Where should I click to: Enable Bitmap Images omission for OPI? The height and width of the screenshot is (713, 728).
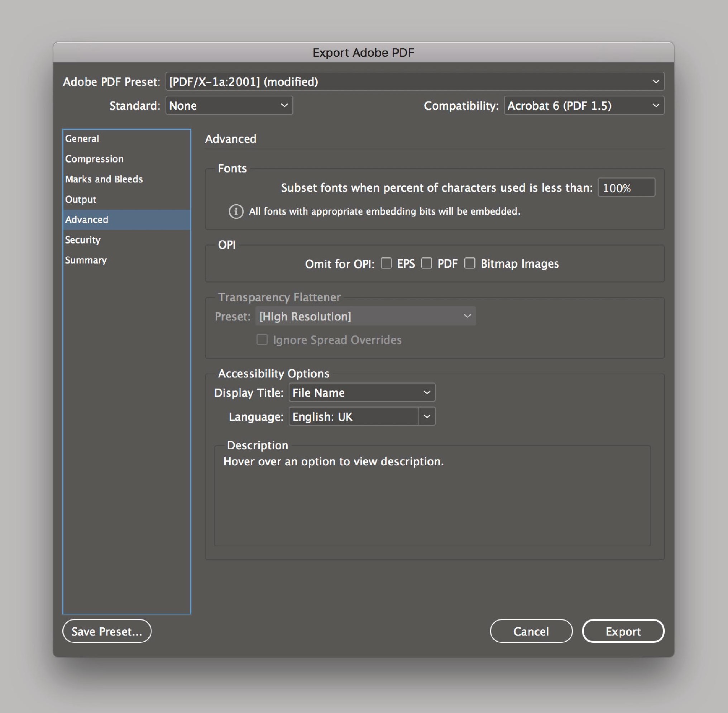tap(470, 263)
